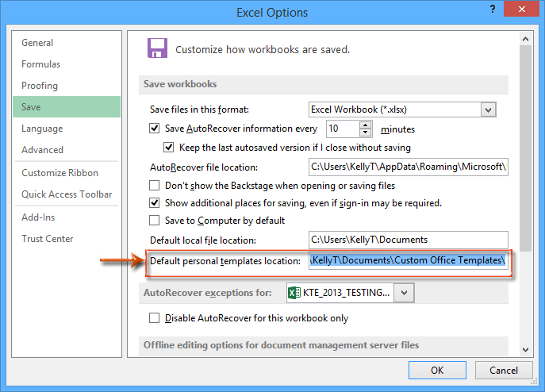Click the floppy disk save icon

157,48
